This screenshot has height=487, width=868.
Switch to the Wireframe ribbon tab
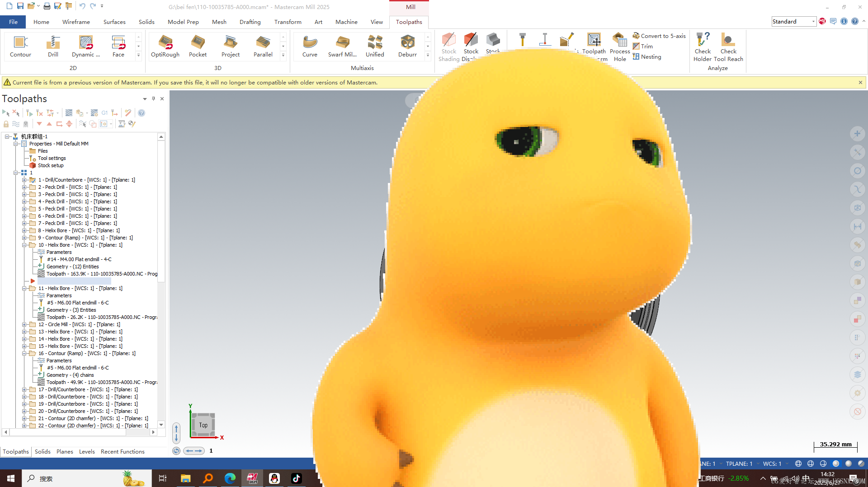76,22
